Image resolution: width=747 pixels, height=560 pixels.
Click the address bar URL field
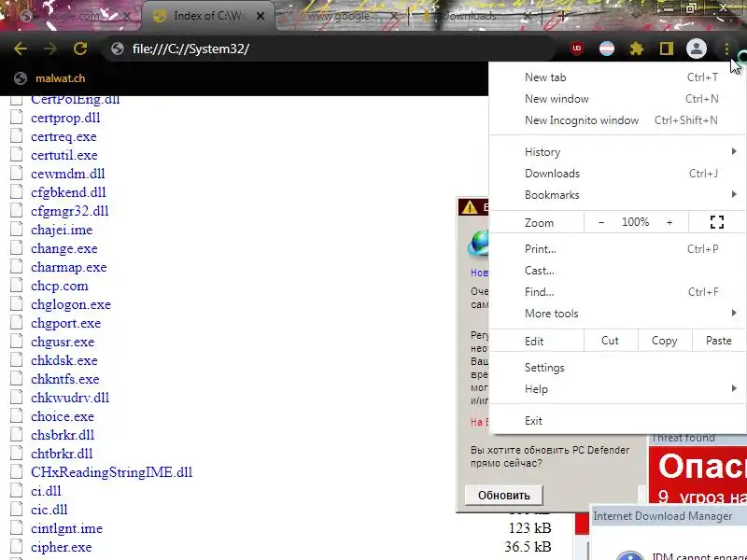pyautogui.click(x=329, y=49)
